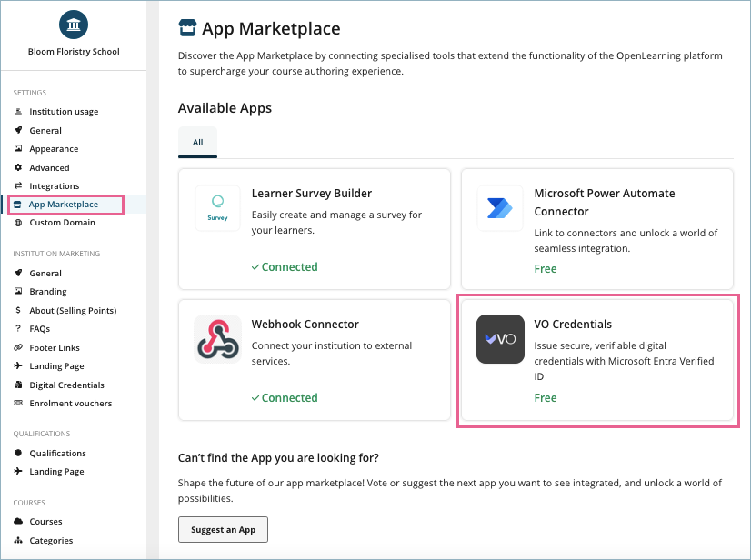Click the Footer Links chain icon
The image size is (751, 560).
(18, 348)
